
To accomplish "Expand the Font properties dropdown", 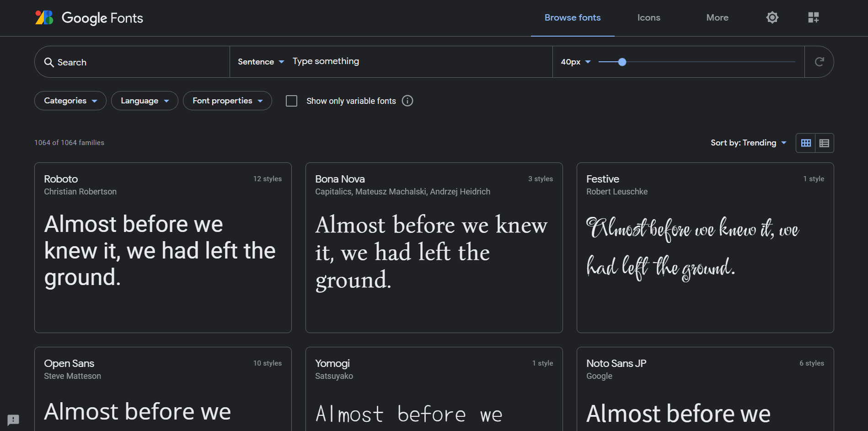I will click(x=227, y=101).
